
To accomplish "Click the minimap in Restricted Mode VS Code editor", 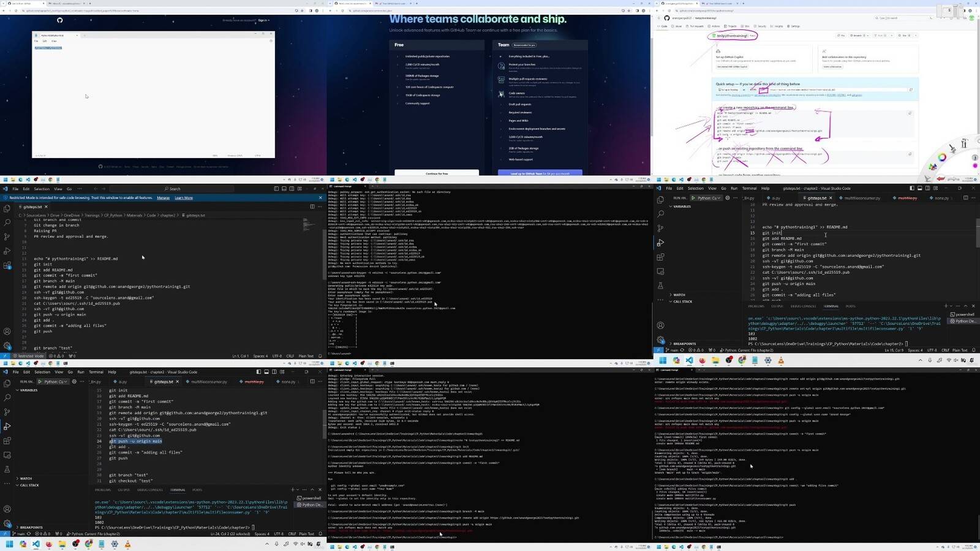I will point(311,225).
